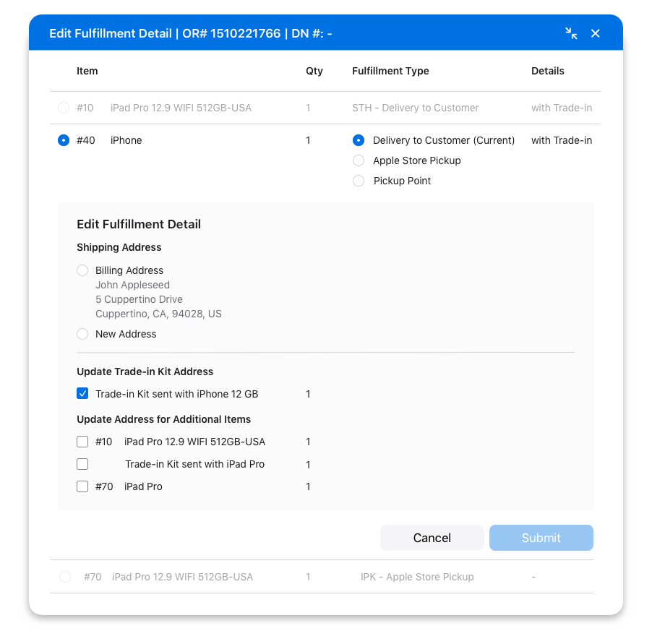The width and height of the screenshot is (652, 644).
Task: Click the Update Trade-in Kit Address heading
Action: pos(145,372)
